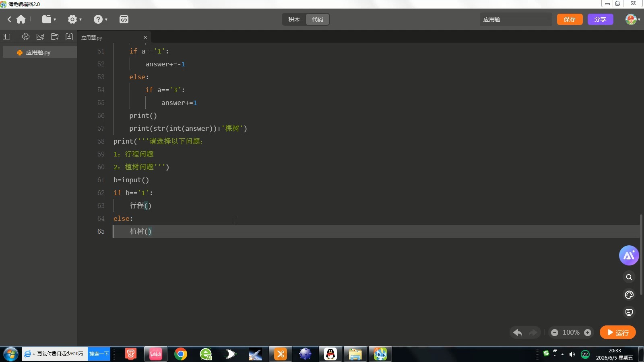The image size is (644, 362).
Task: Click the import file icon
Action: 69,37
